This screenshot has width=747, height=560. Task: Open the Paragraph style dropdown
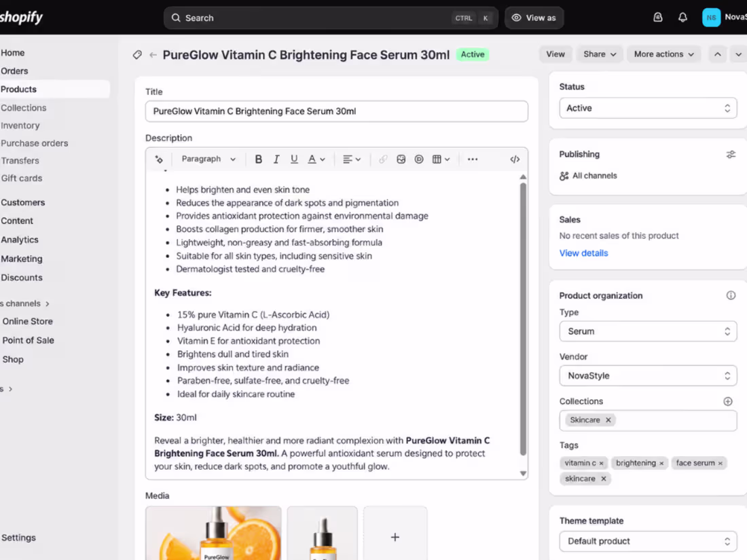208,159
